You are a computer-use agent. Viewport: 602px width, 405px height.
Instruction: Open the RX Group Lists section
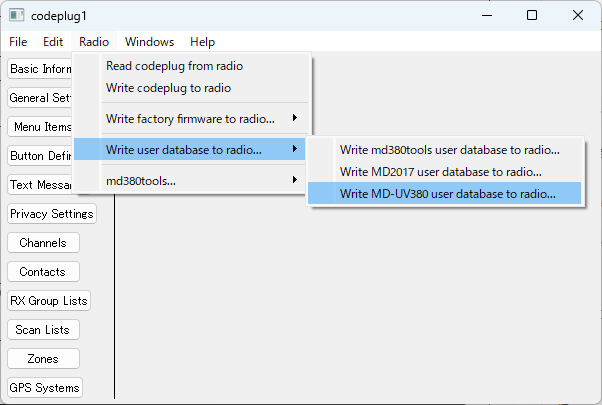48,301
